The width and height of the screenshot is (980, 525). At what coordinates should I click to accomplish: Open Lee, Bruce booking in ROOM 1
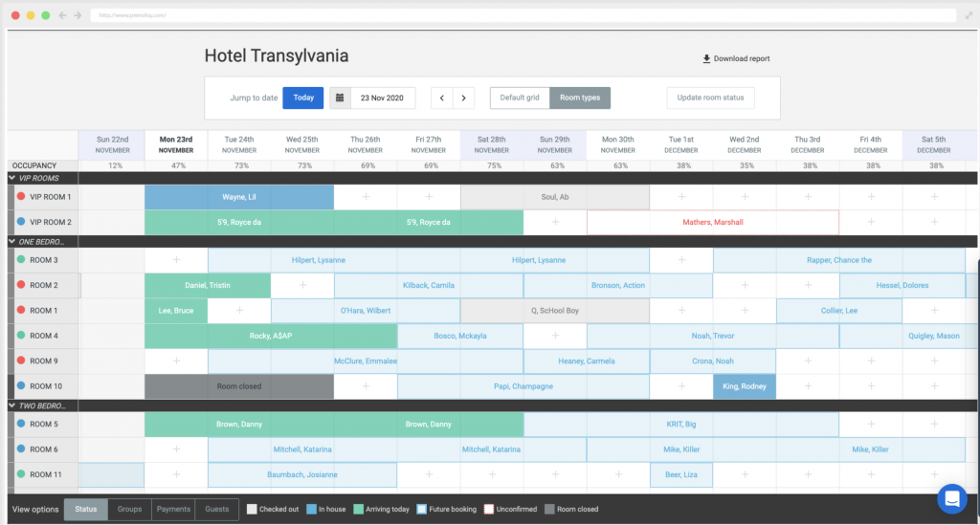176,310
